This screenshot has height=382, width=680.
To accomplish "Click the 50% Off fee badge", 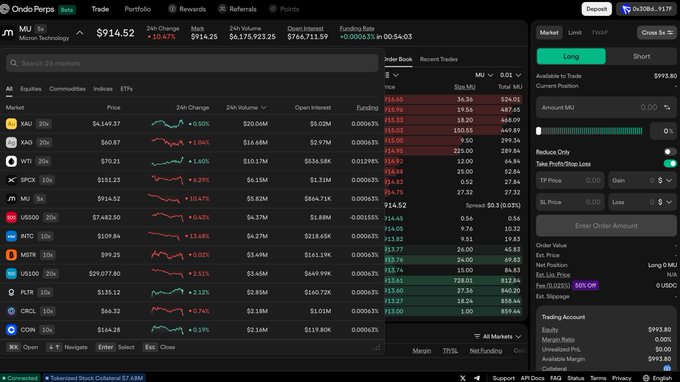I will click(585, 285).
